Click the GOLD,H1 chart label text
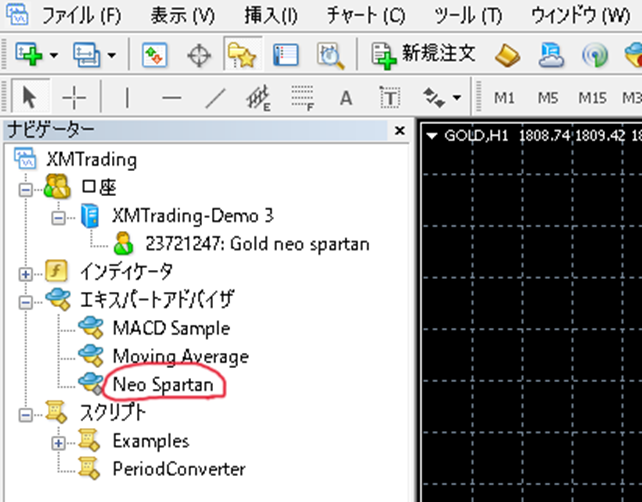The height and width of the screenshot is (502, 642). (476, 135)
